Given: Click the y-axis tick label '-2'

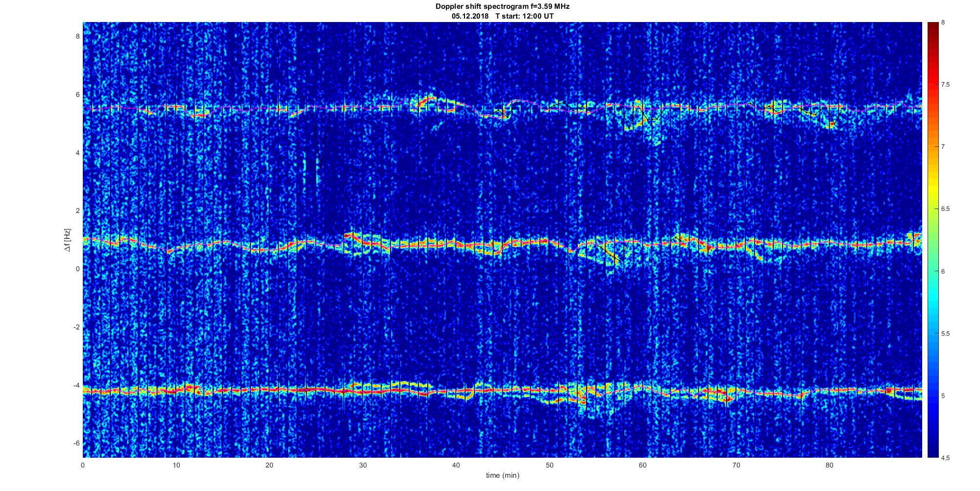Looking at the screenshot, I should pyautogui.click(x=76, y=327).
